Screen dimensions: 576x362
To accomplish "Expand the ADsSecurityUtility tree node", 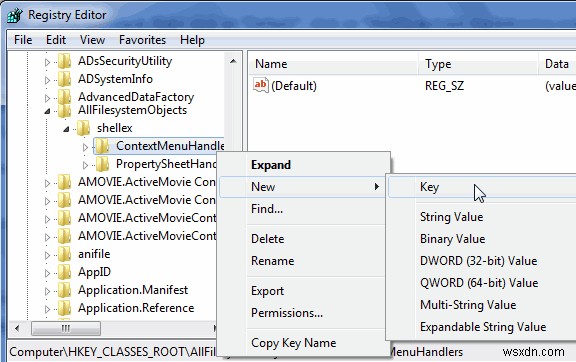I will coord(47,62).
